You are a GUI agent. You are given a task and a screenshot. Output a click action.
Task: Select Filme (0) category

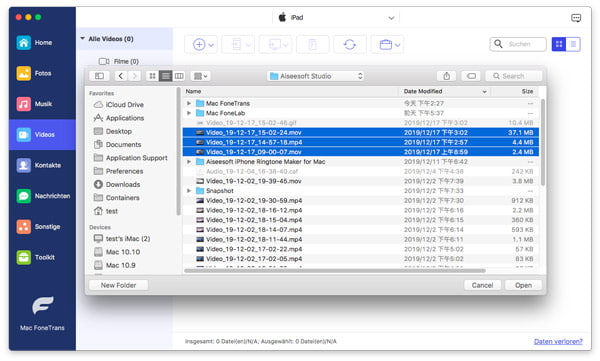click(119, 61)
